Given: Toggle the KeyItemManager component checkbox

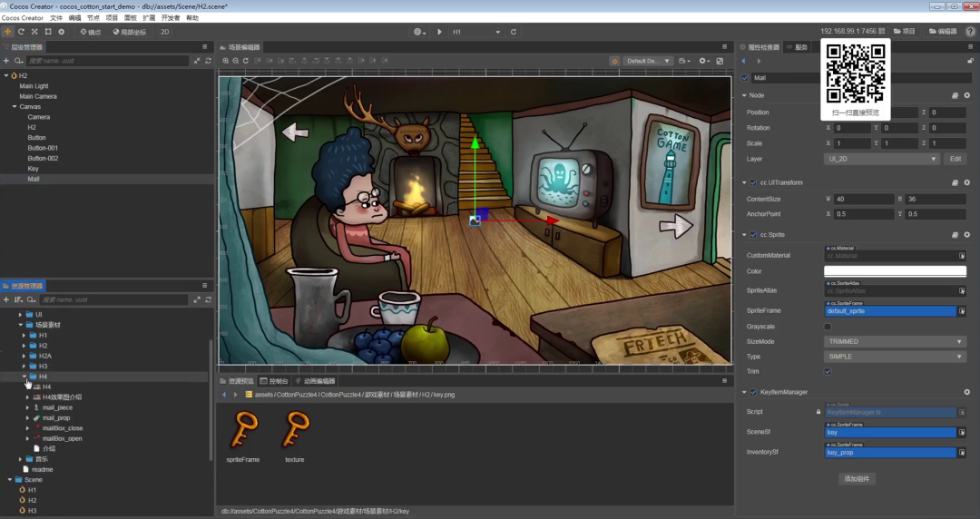Looking at the screenshot, I should click(x=753, y=392).
